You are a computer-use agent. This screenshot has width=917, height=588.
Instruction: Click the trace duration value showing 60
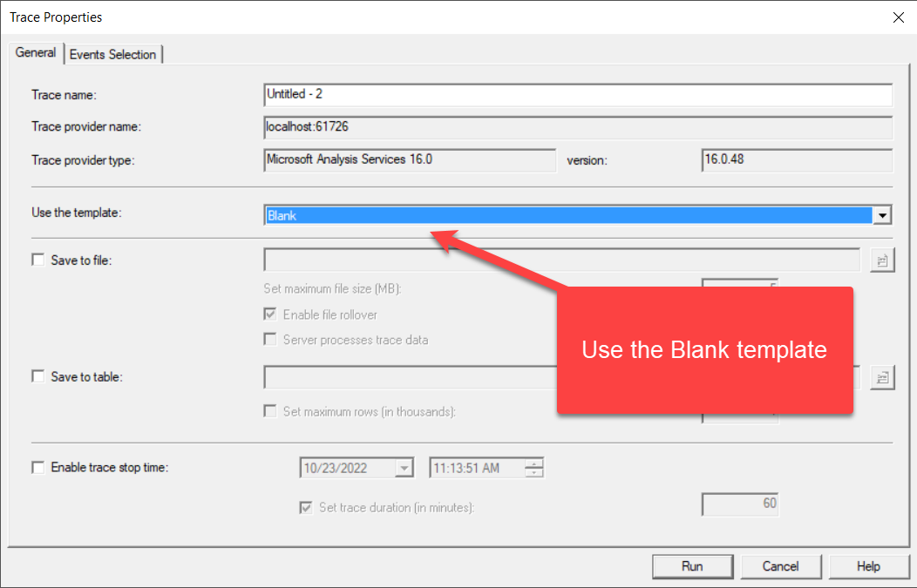pos(739,504)
